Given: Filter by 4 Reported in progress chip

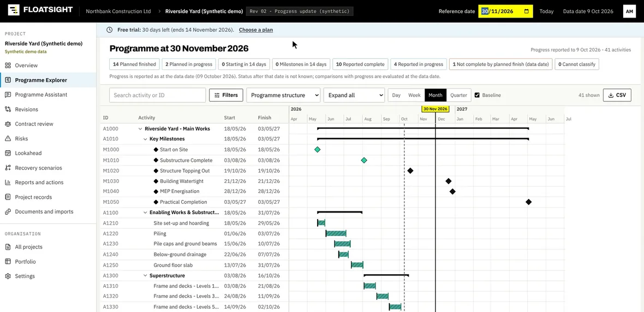Looking at the screenshot, I should pos(419,64).
